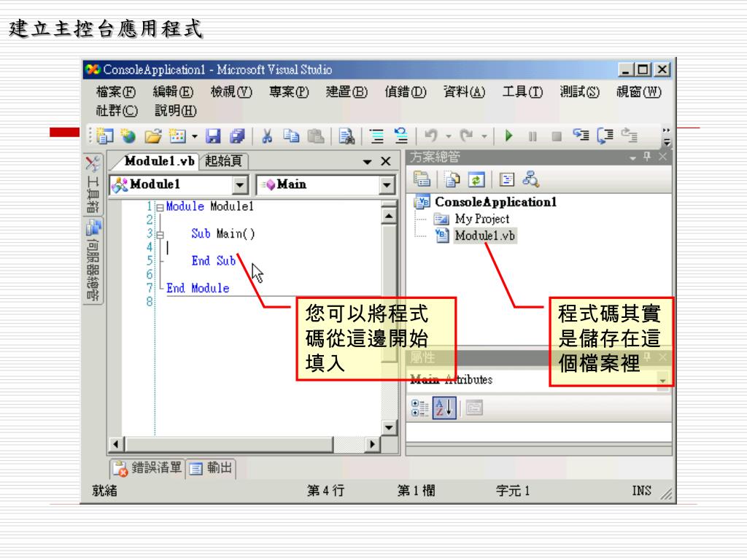Open the 社群(C) menu
This screenshot has height=560, width=747.
point(117,111)
